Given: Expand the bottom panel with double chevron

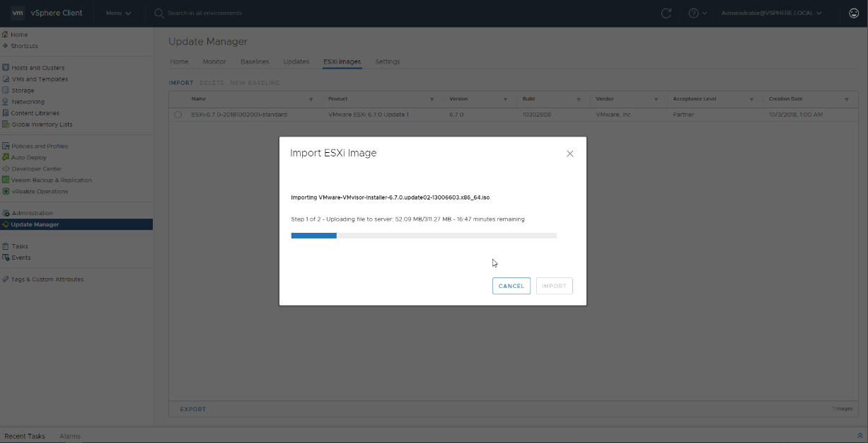Looking at the screenshot, I should click(860, 436).
